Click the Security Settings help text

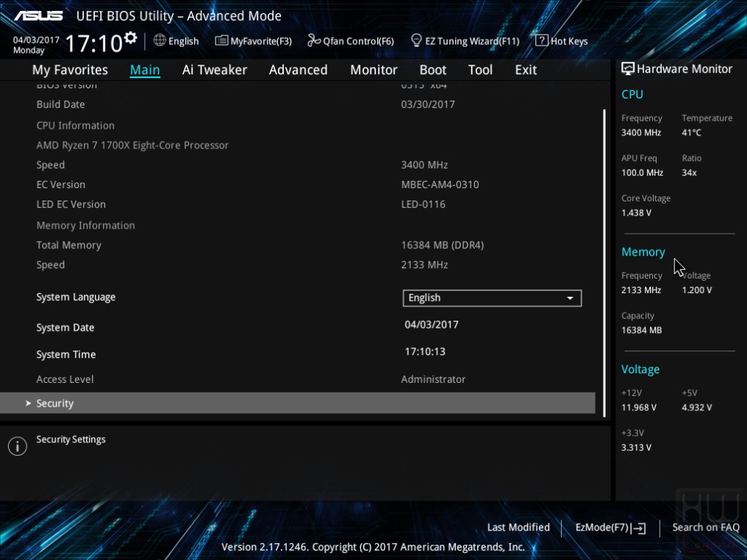point(71,439)
